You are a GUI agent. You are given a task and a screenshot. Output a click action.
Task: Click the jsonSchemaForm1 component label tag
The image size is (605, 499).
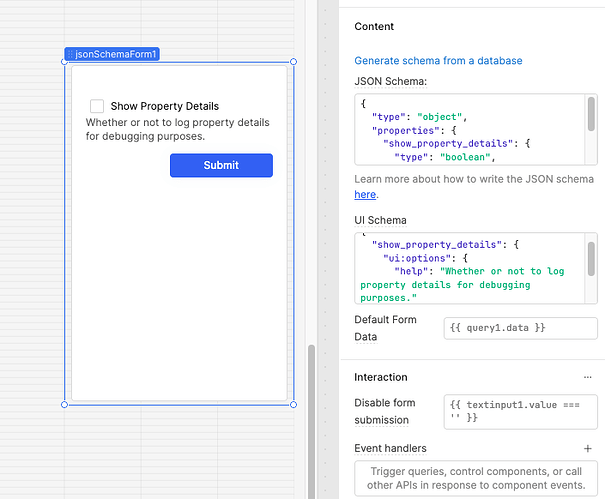click(111, 54)
